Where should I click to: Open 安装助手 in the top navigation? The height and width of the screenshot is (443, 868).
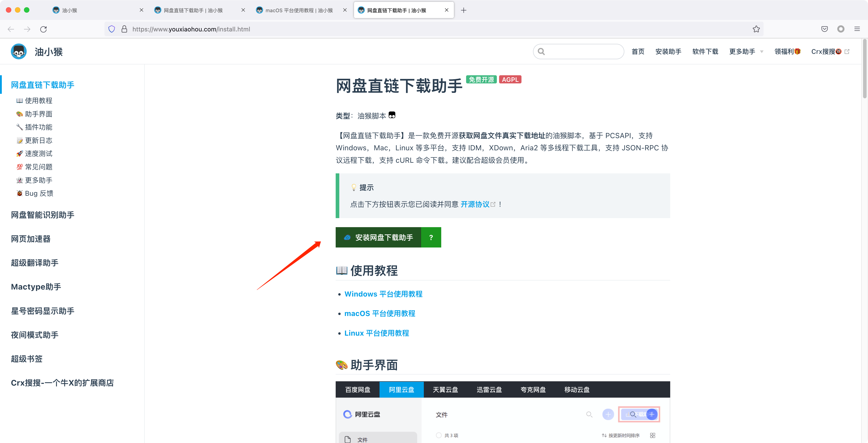pyautogui.click(x=668, y=52)
